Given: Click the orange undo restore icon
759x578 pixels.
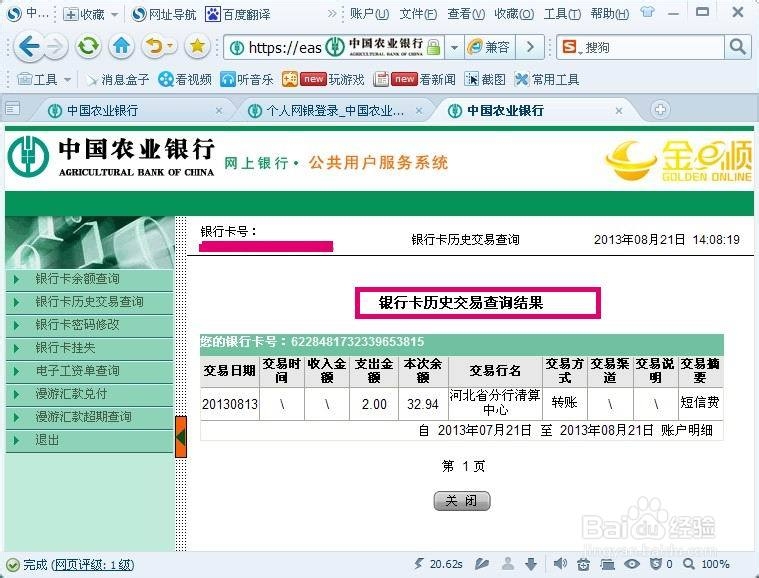Looking at the screenshot, I should (x=155, y=47).
